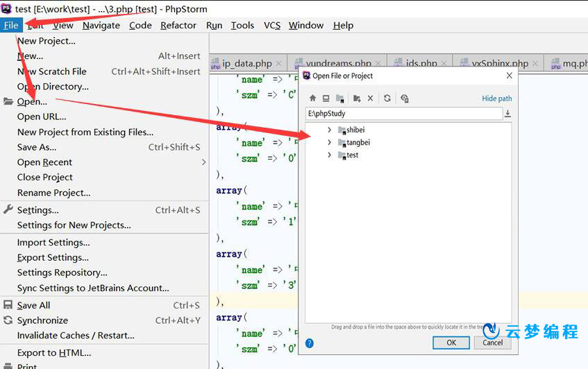The height and width of the screenshot is (369, 588).
Task: Open the Refactor menu
Action: coord(178,25)
